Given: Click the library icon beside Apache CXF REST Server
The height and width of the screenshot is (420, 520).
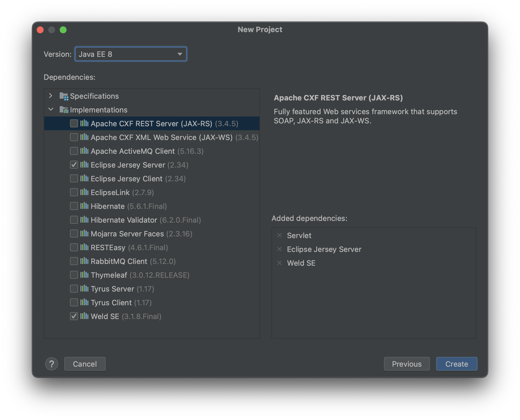Looking at the screenshot, I should pyautogui.click(x=84, y=123).
